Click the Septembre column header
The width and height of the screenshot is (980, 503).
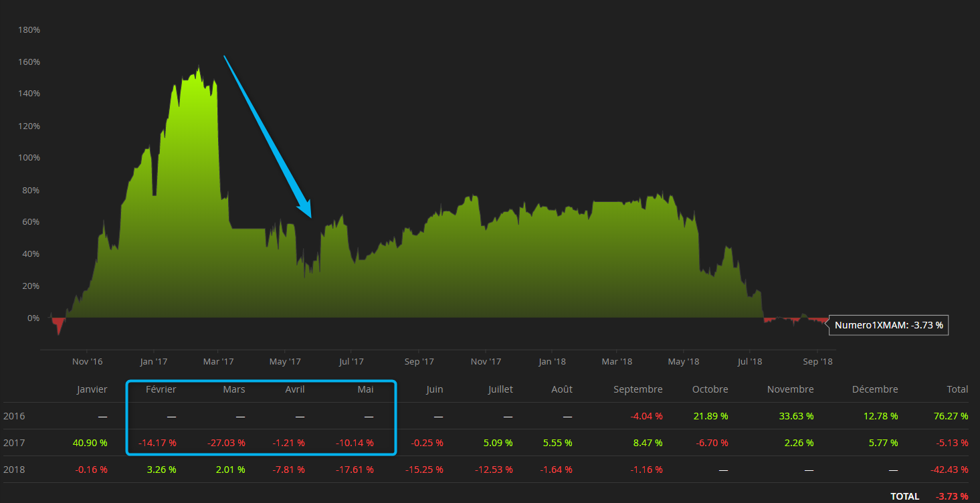[638, 389]
